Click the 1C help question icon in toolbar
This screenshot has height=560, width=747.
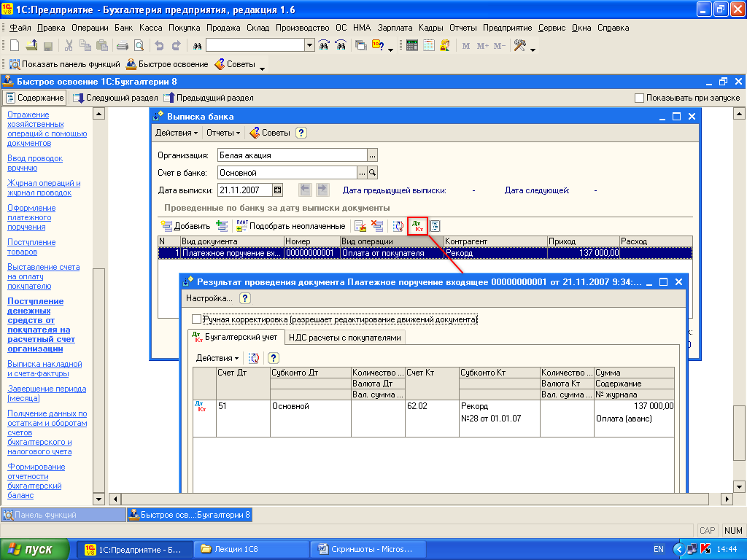tap(378, 46)
